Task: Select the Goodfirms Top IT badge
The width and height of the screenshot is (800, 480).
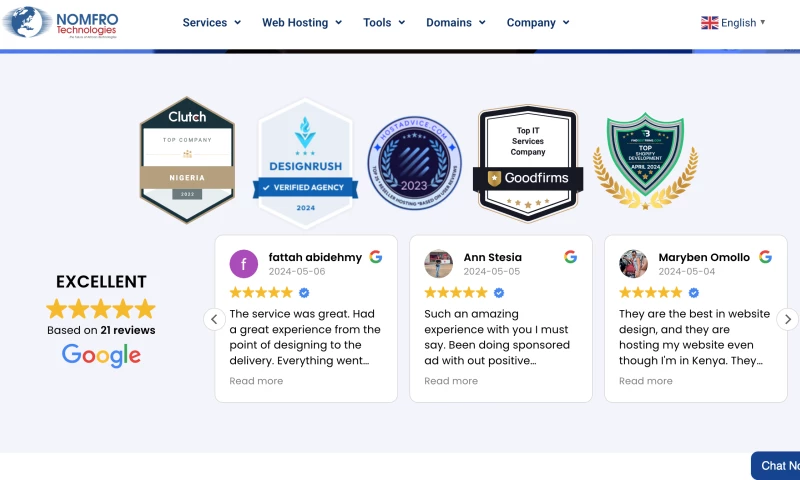Action: pyautogui.click(x=528, y=162)
